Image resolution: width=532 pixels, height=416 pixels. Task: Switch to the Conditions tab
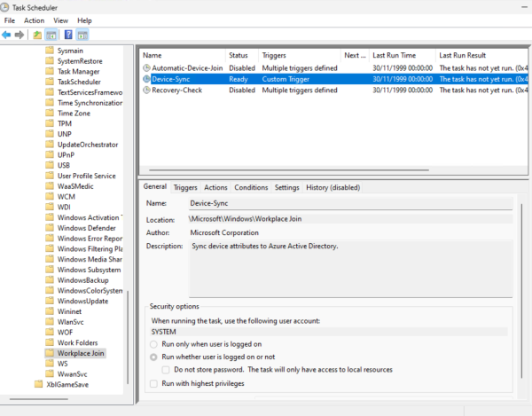click(x=251, y=187)
